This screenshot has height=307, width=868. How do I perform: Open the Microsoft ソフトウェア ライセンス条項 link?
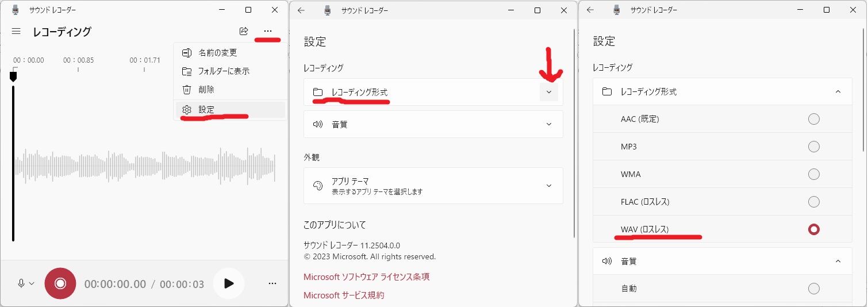[x=366, y=277]
